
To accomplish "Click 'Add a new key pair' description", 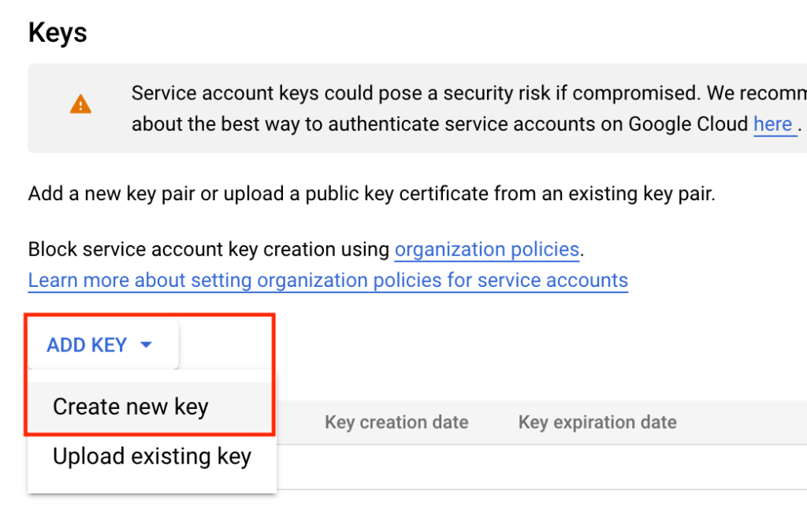I will [372, 193].
